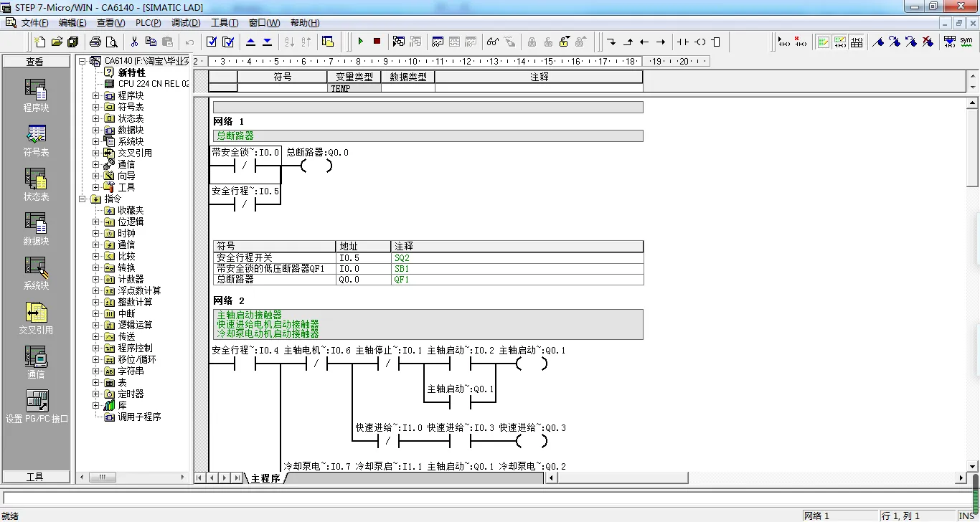Viewport: 980px width, 522px height.
Task: Toggle a bookmark with the toolbar icon
Action: tap(879, 42)
